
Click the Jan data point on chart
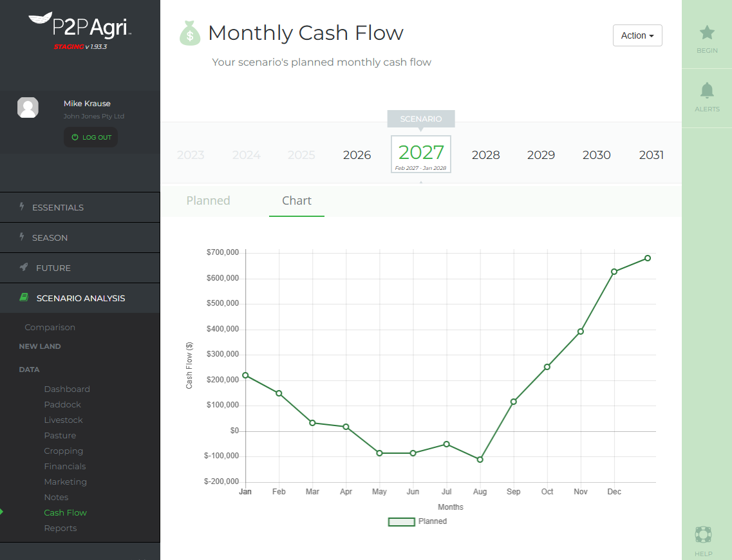(245, 375)
